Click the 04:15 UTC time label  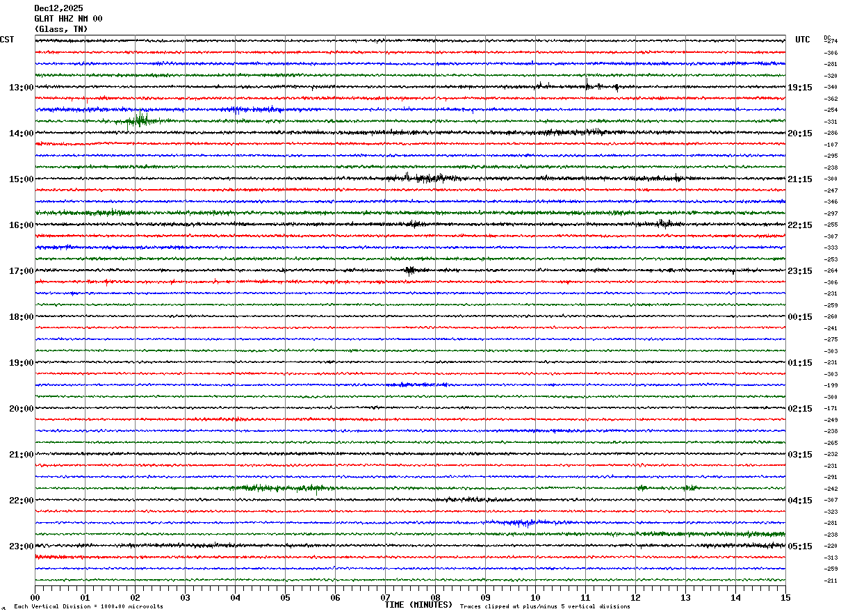pyautogui.click(x=799, y=501)
